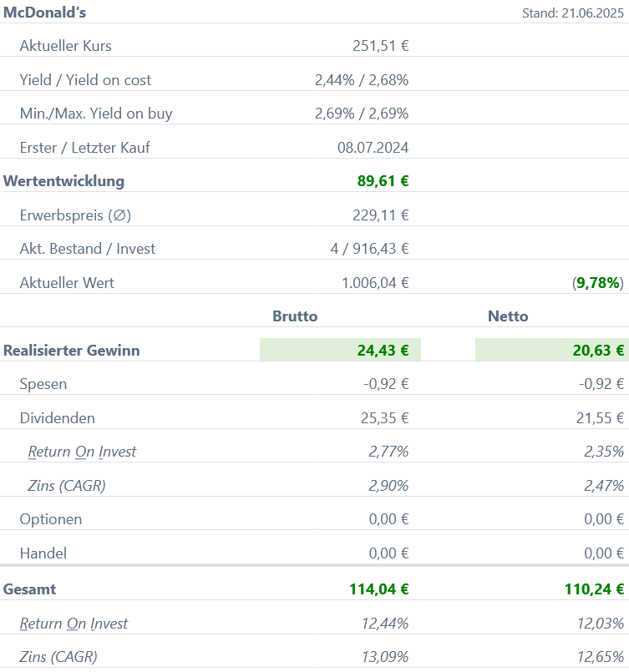Image resolution: width=629 pixels, height=672 pixels.
Task: Click the Yield / Yield on cost label
Action: tap(85, 80)
